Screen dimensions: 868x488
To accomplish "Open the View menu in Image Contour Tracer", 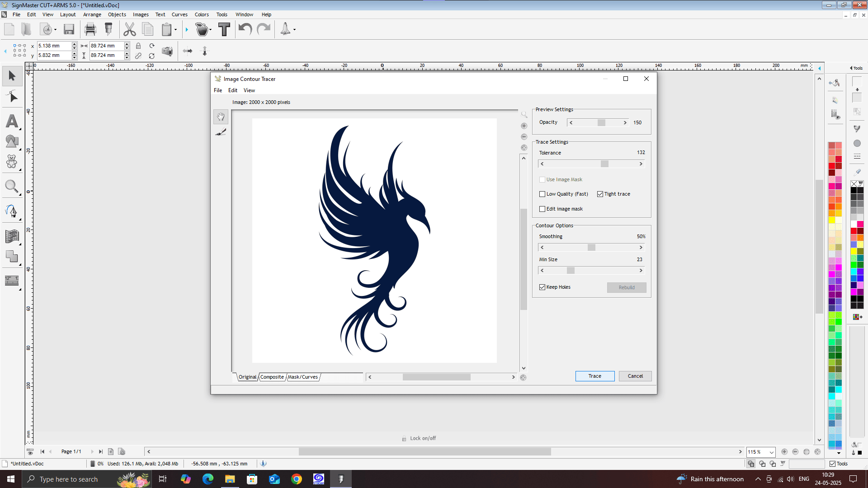I will pos(249,90).
